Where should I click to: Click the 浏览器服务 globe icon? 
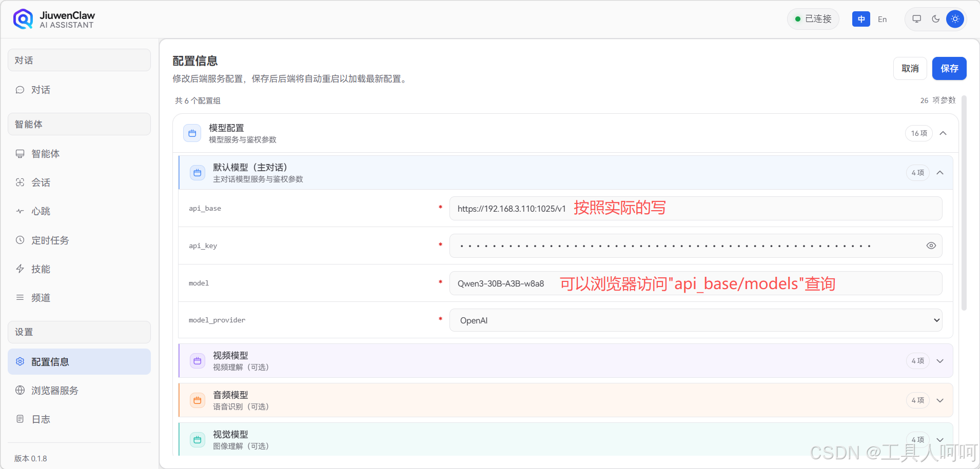coord(20,390)
